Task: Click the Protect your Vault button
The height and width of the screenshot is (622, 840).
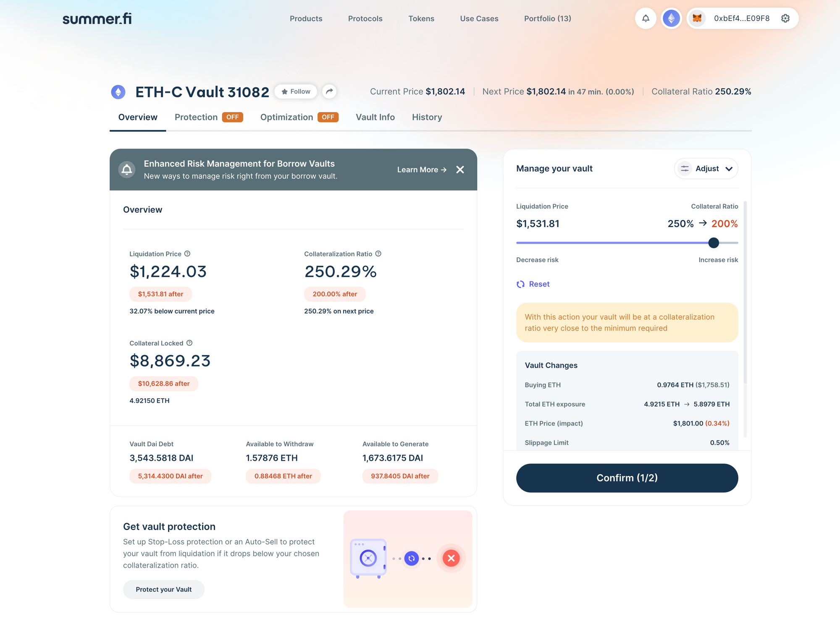Action: 163,589
